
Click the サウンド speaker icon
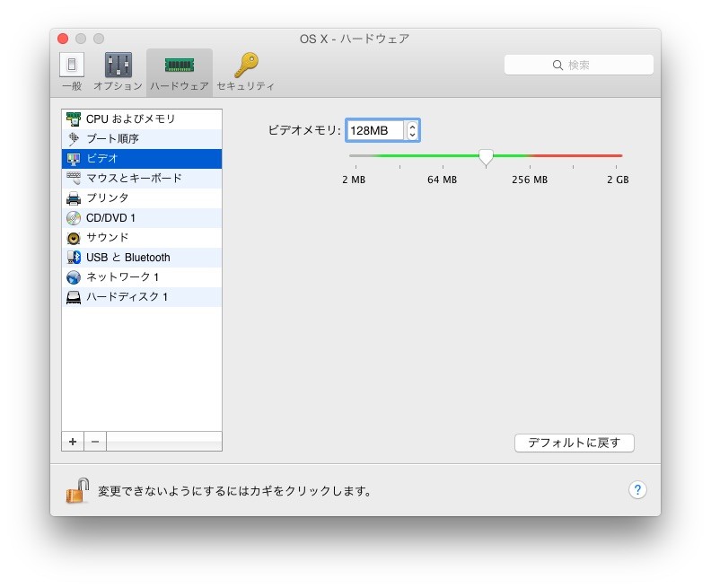74,238
